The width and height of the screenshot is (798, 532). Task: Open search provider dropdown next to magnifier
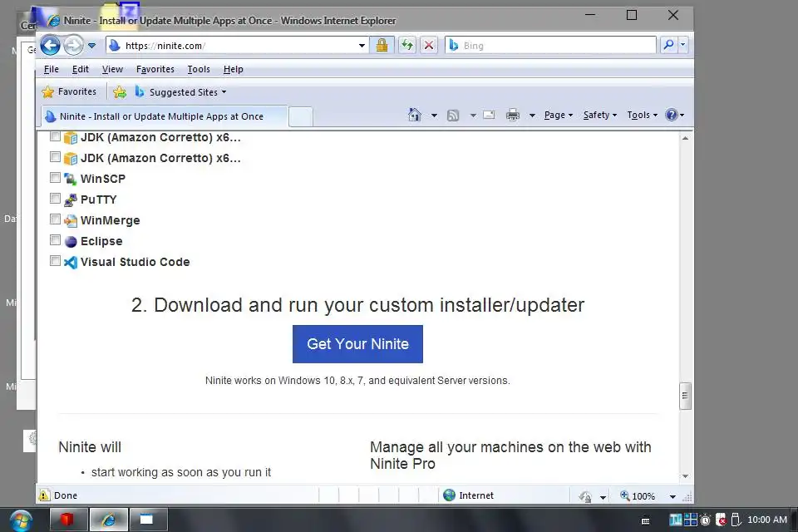click(683, 46)
